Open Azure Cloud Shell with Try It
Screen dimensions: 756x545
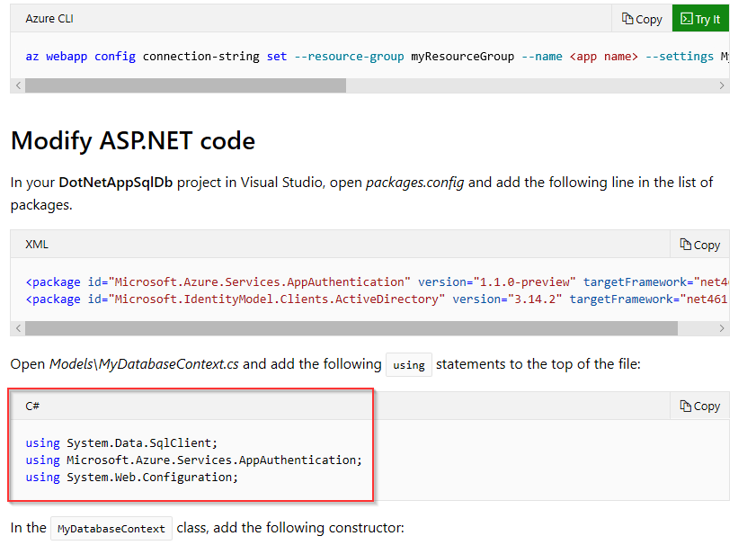click(700, 19)
